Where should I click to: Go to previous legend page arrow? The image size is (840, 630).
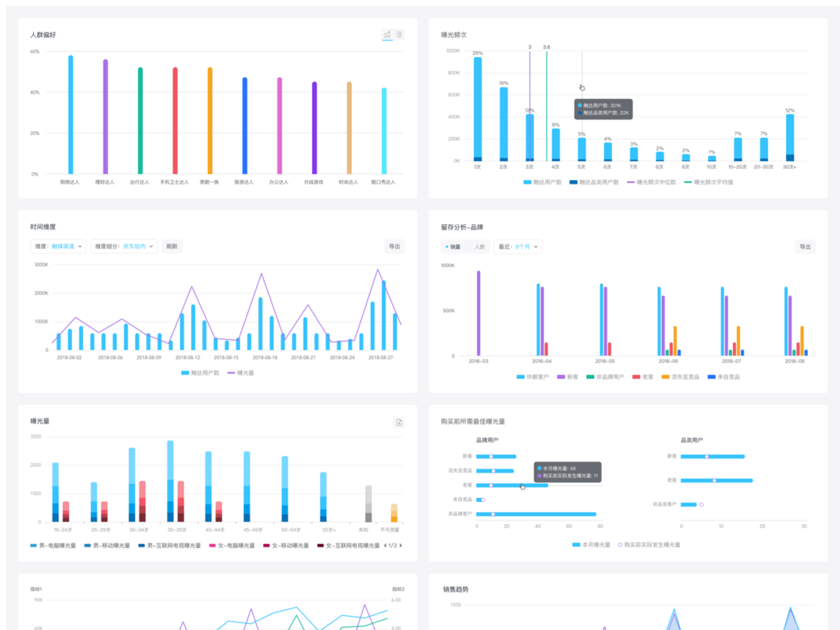coord(385,546)
